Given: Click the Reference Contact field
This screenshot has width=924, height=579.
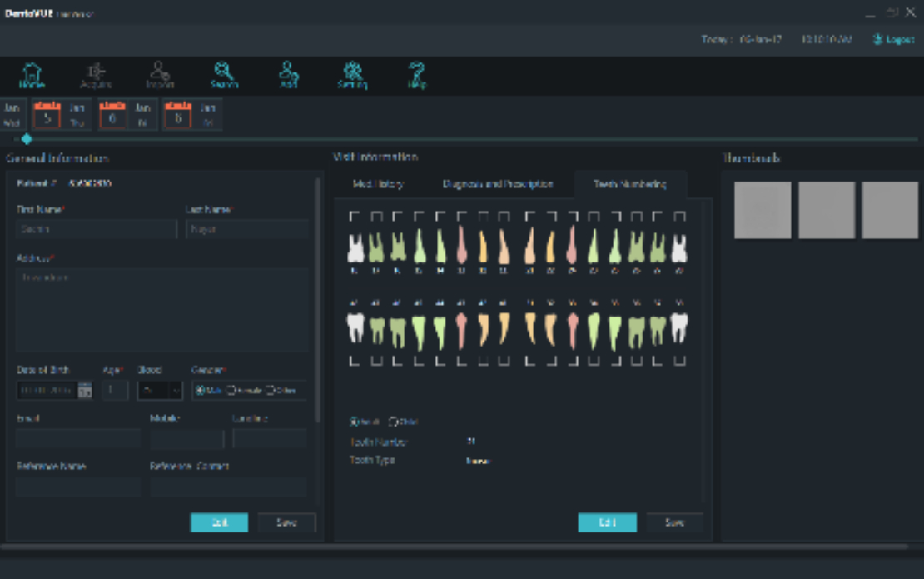Looking at the screenshot, I should (x=228, y=487).
